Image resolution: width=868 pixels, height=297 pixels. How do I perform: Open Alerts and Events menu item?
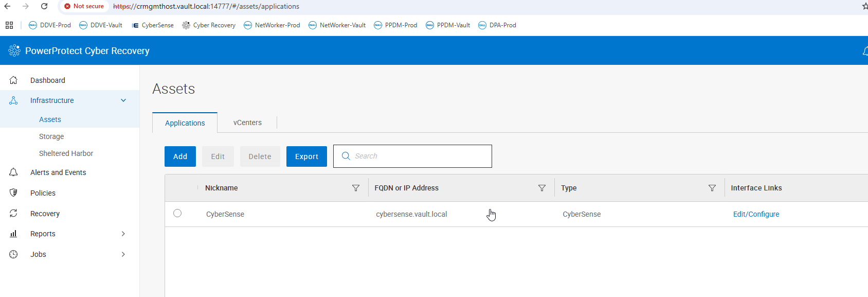[58, 172]
